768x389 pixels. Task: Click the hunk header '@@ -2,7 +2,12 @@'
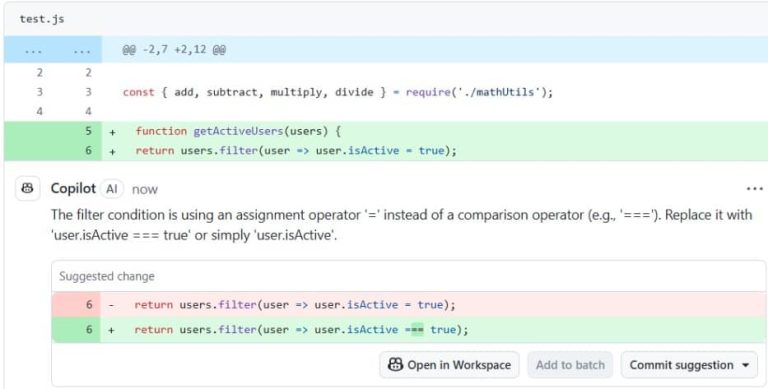pos(174,49)
